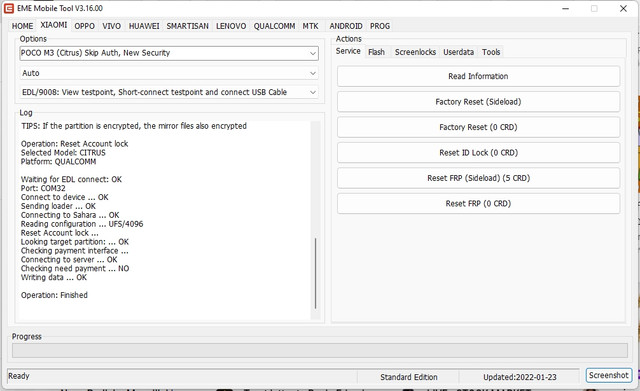Click 'Platform: QUALCOMM' log line
This screenshot has width=640, height=391.
(x=58, y=162)
